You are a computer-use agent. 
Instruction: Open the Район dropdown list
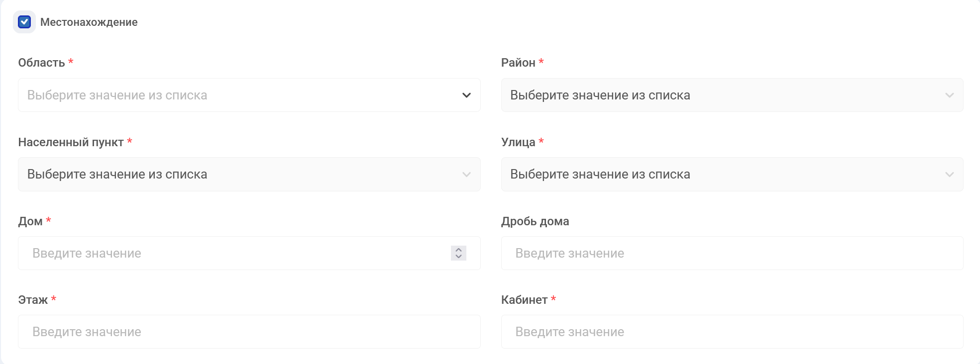[722, 95]
